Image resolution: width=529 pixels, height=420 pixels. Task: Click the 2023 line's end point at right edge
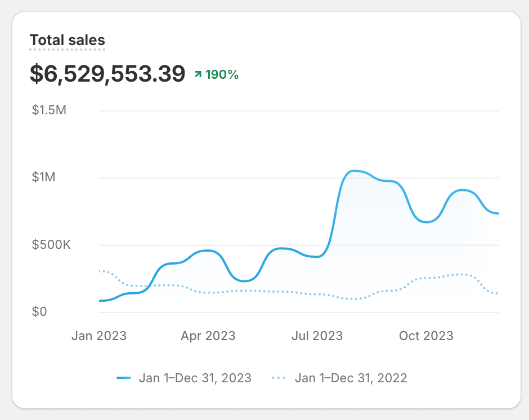point(498,213)
